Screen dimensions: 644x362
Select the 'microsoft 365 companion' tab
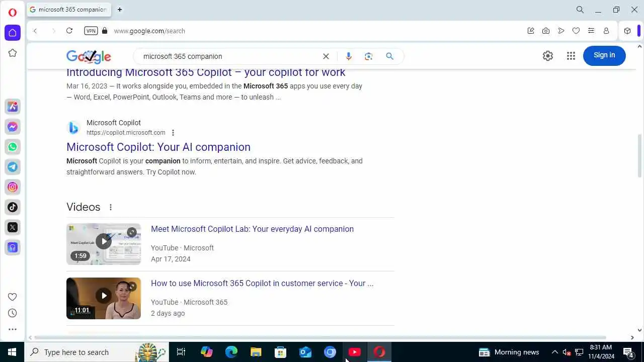(x=69, y=10)
